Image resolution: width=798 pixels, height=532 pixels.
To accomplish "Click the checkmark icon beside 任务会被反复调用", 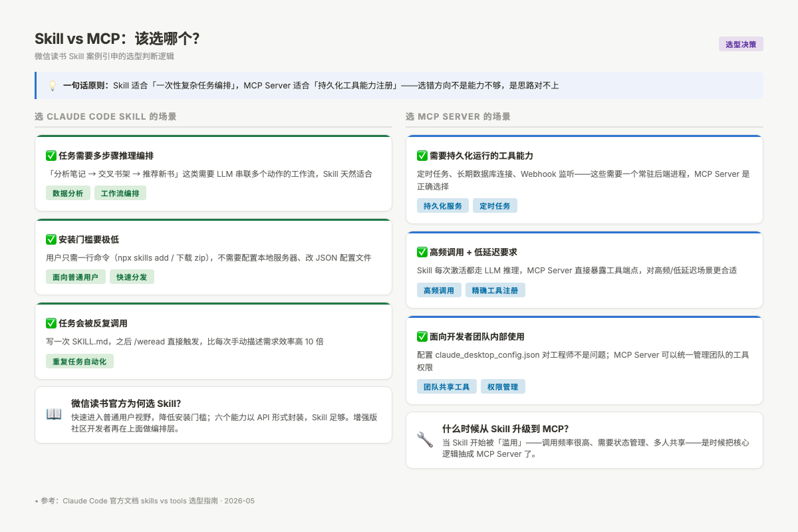I will pos(51,323).
